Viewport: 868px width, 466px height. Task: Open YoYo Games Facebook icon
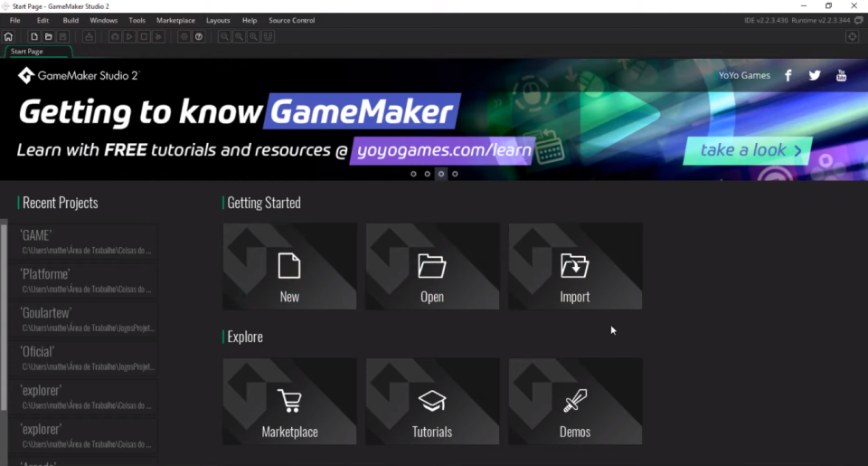[x=788, y=75]
